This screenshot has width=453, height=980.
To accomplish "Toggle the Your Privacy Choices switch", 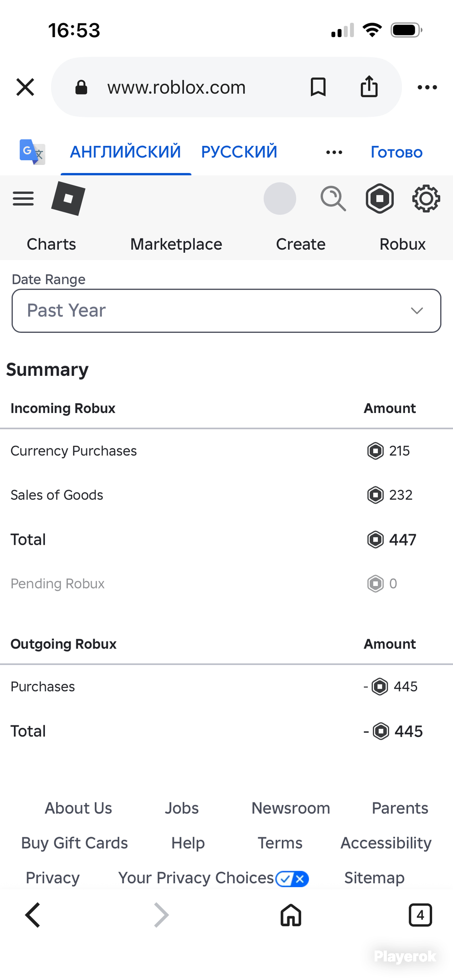I will (x=292, y=879).
